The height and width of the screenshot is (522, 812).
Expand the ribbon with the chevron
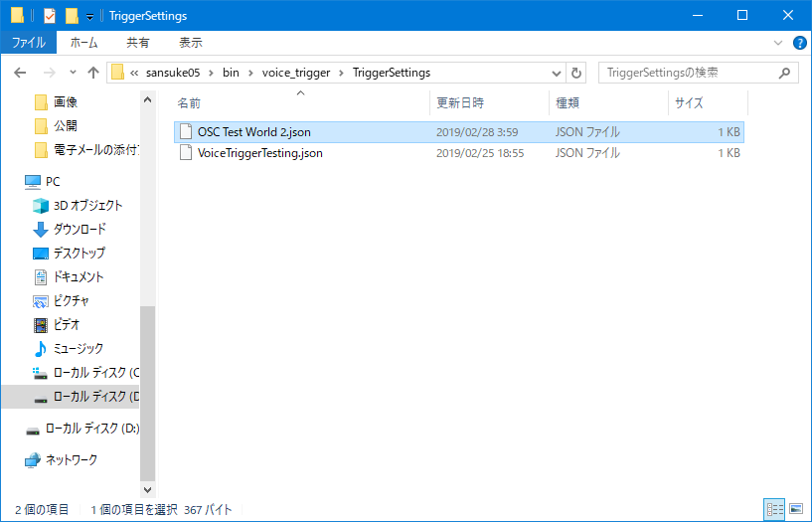click(x=778, y=43)
